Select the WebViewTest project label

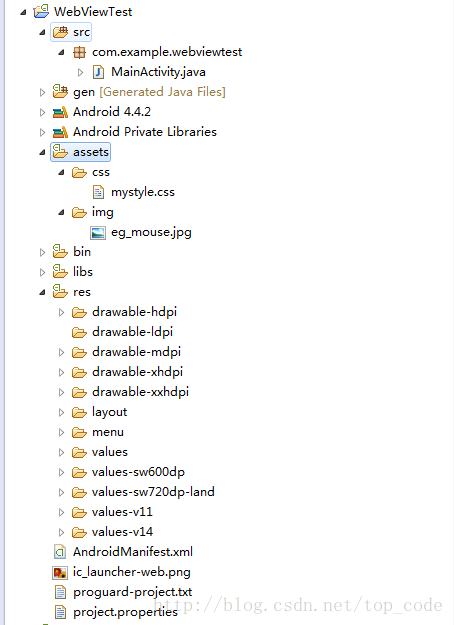click(93, 12)
